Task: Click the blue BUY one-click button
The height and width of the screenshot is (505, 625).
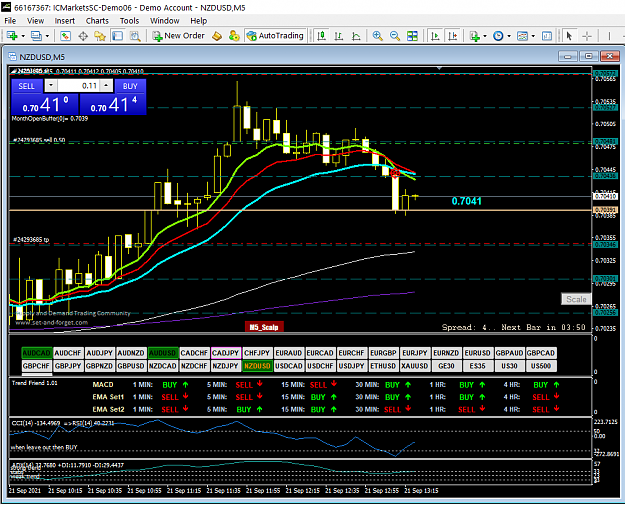Action: pos(130,86)
